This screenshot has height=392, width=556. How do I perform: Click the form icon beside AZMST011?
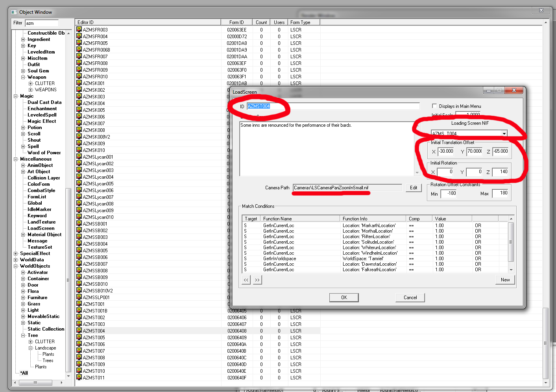tap(79, 377)
